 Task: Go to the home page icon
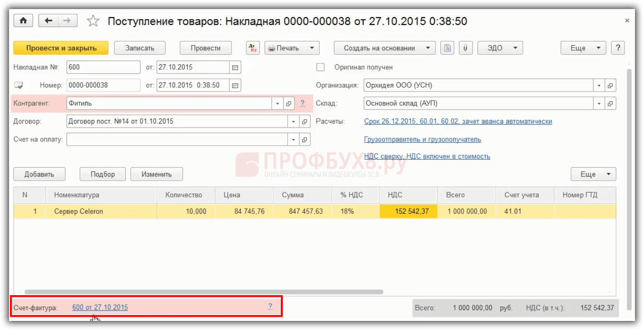(24, 21)
